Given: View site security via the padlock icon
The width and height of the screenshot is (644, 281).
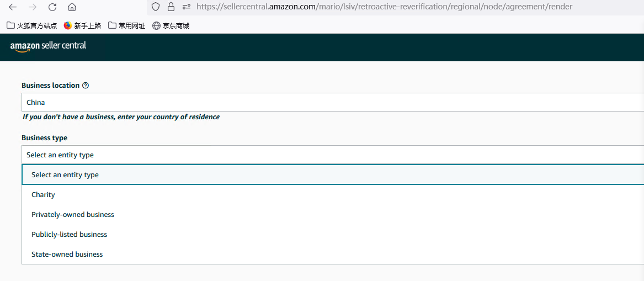Looking at the screenshot, I should click(171, 7).
